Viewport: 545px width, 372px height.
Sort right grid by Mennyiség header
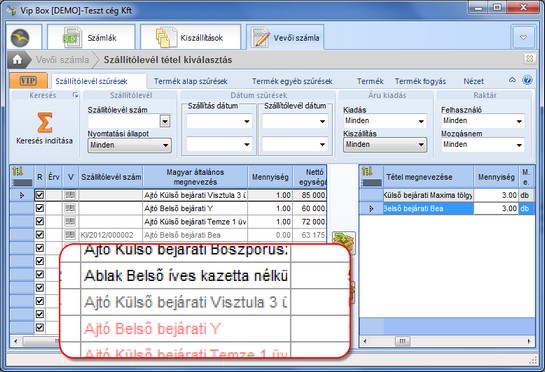click(x=496, y=177)
